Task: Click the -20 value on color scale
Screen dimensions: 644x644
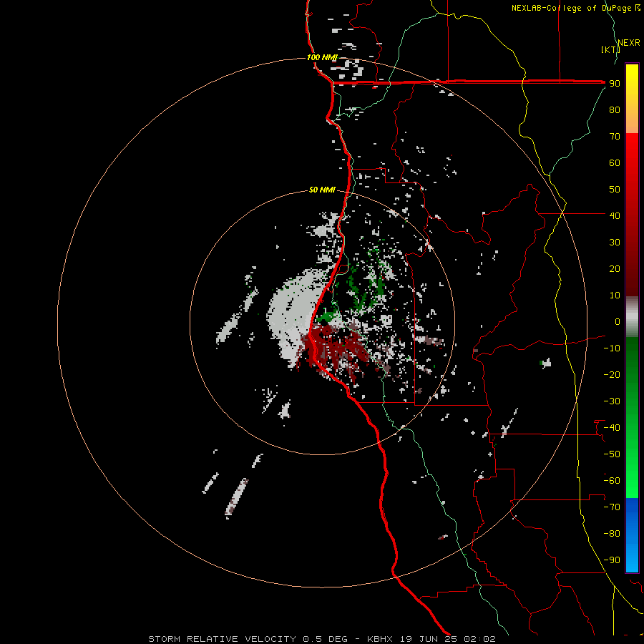Action: point(612,374)
